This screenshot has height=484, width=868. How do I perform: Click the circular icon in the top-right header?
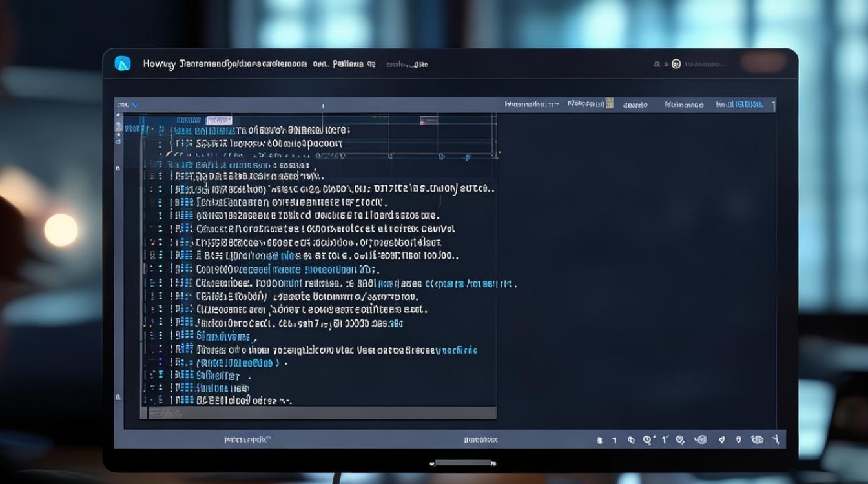tap(676, 64)
